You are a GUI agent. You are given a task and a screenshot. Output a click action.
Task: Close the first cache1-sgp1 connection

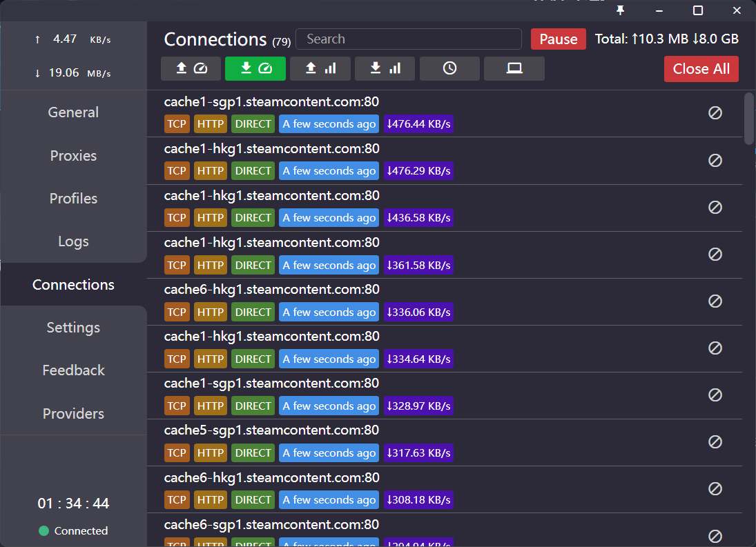pos(715,112)
